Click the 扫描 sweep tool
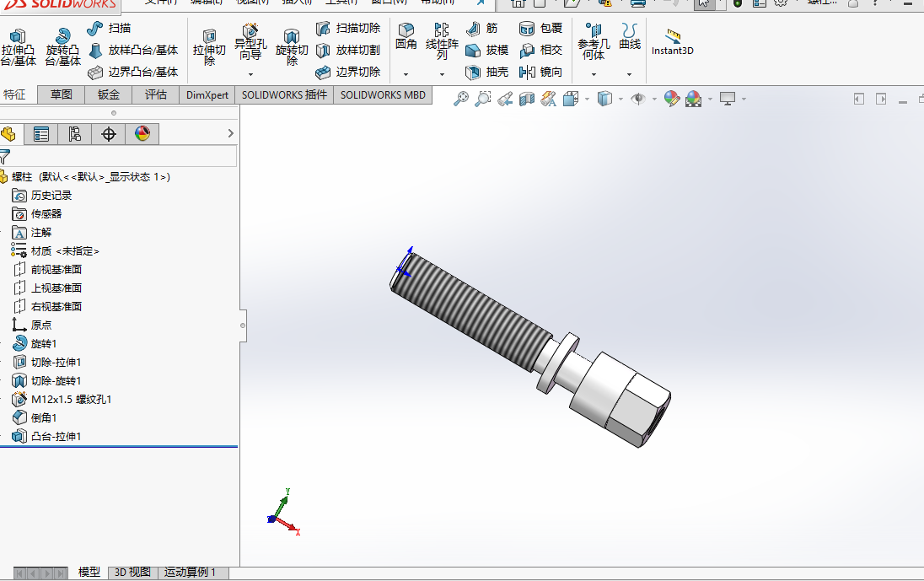Image resolution: width=924 pixels, height=581 pixels. click(x=109, y=28)
